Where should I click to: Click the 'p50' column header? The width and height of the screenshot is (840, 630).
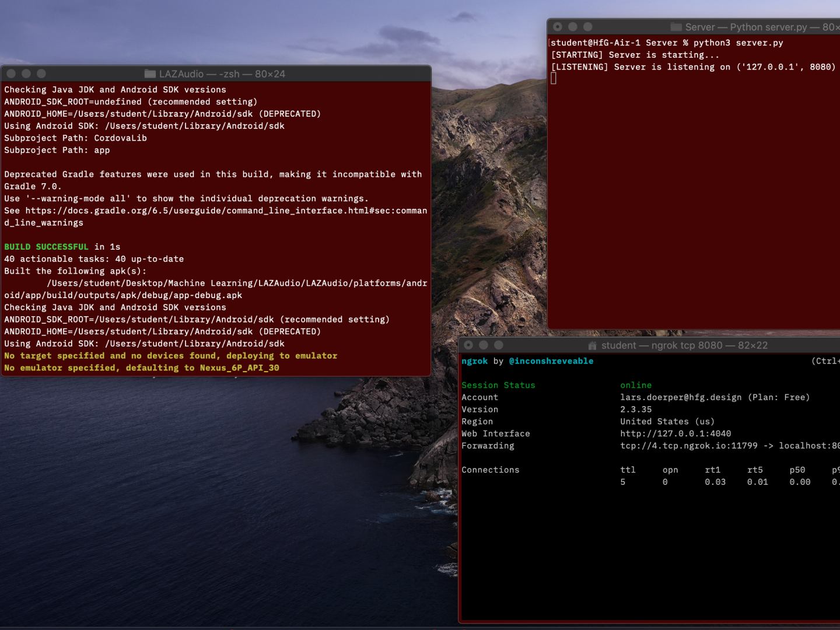(797, 470)
